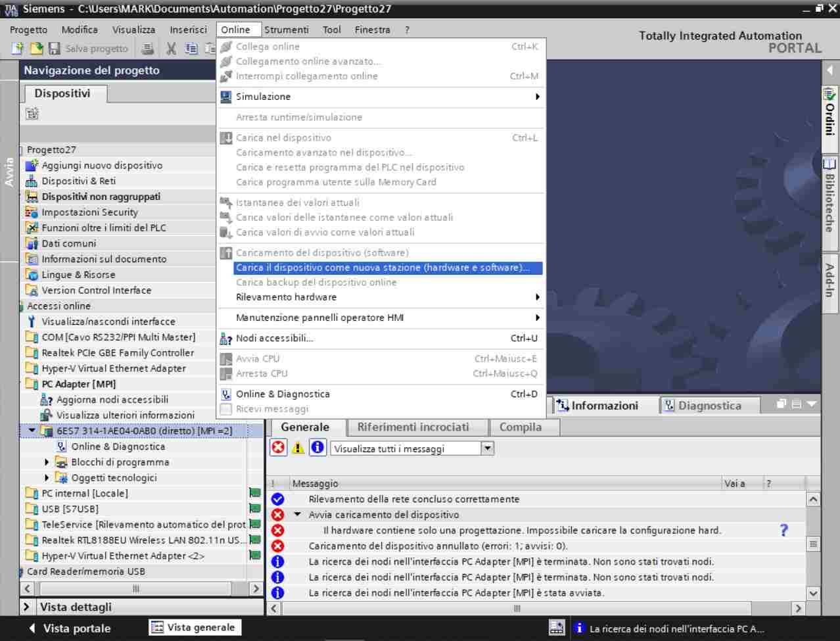840x641 pixels.
Task: Select the PC Adapter [MPI] tree item
Action: [x=79, y=384]
